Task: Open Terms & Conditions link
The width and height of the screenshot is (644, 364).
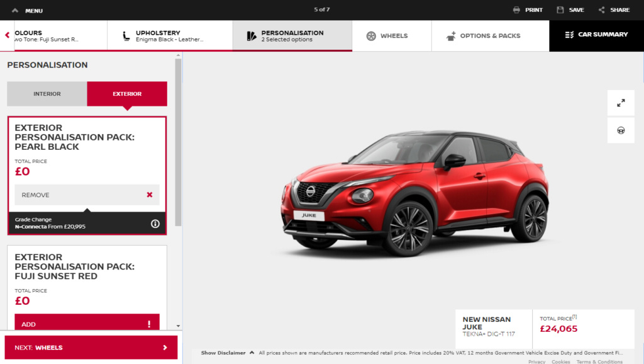Action: (599, 361)
